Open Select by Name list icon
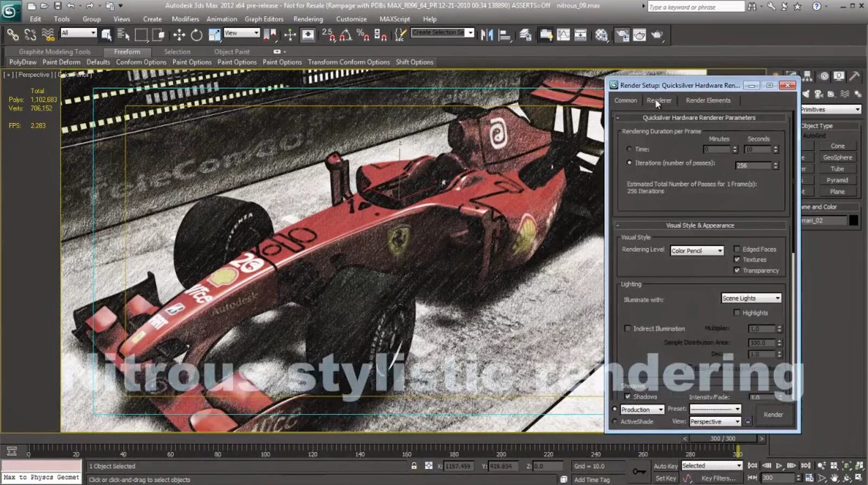The width and height of the screenshot is (868, 485). (x=124, y=35)
